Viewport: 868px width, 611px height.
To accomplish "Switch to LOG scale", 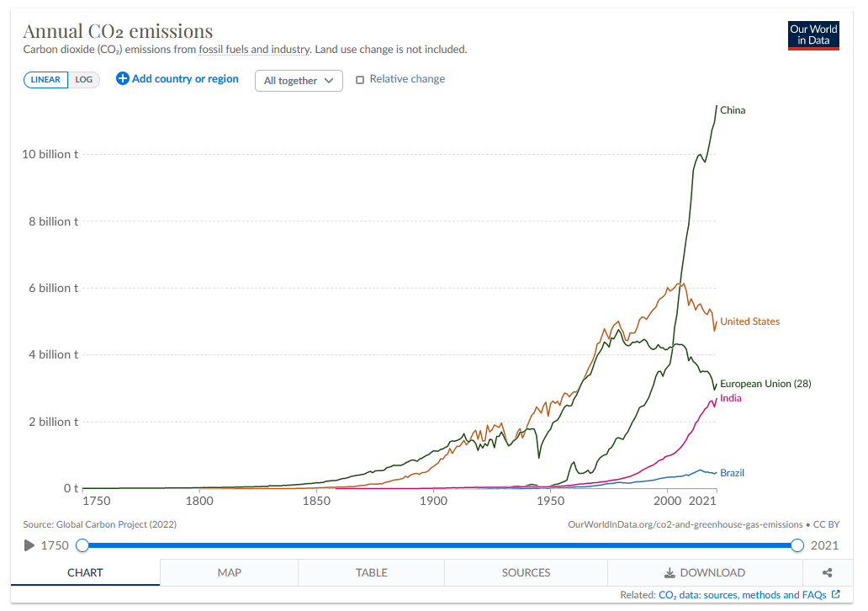I will click(83, 80).
